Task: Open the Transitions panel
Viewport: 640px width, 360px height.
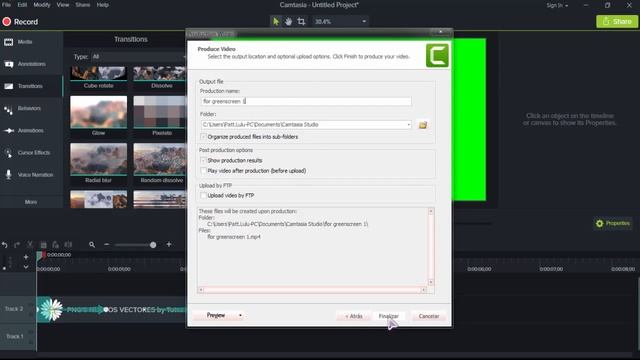Action: click(x=31, y=86)
